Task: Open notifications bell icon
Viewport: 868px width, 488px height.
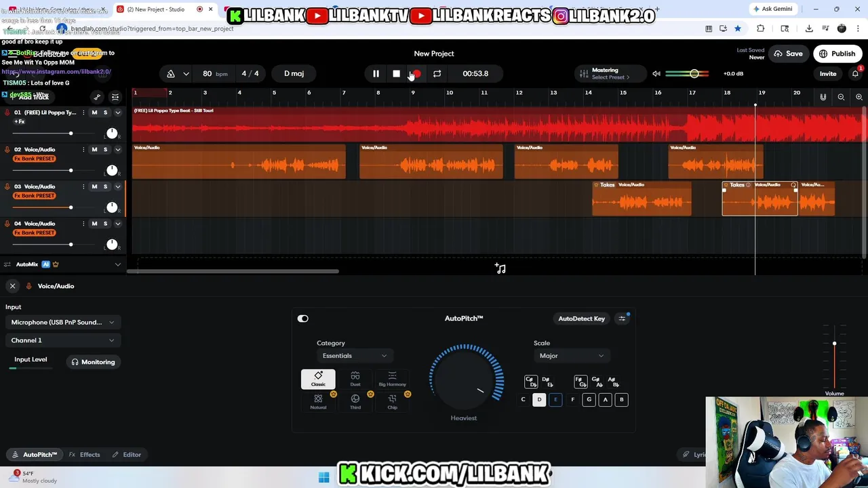Action: (855, 73)
